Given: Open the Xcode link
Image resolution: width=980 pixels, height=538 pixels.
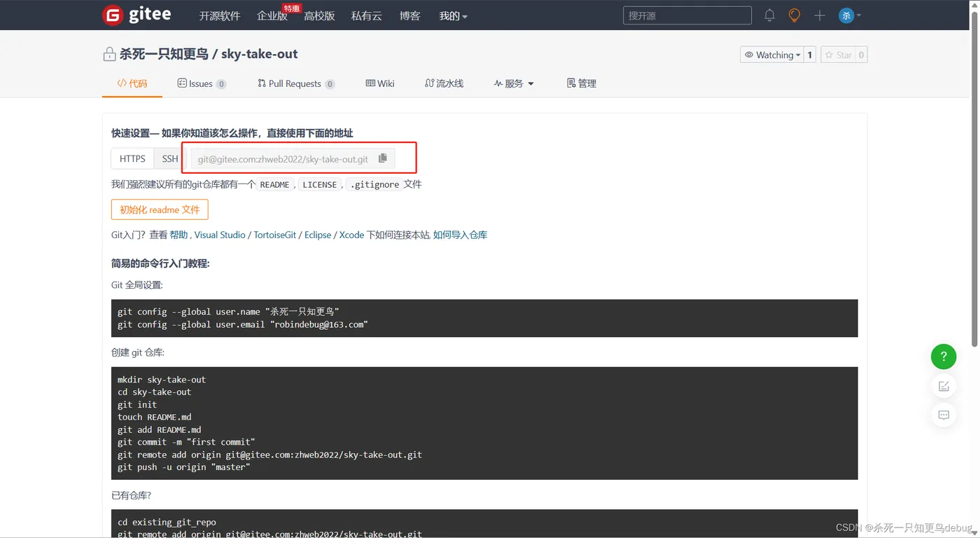Looking at the screenshot, I should (x=351, y=235).
